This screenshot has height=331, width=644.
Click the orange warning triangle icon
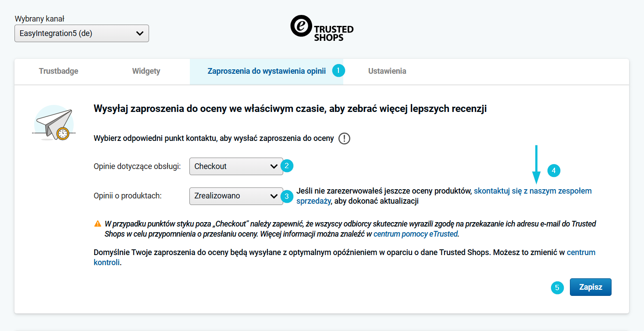98,224
